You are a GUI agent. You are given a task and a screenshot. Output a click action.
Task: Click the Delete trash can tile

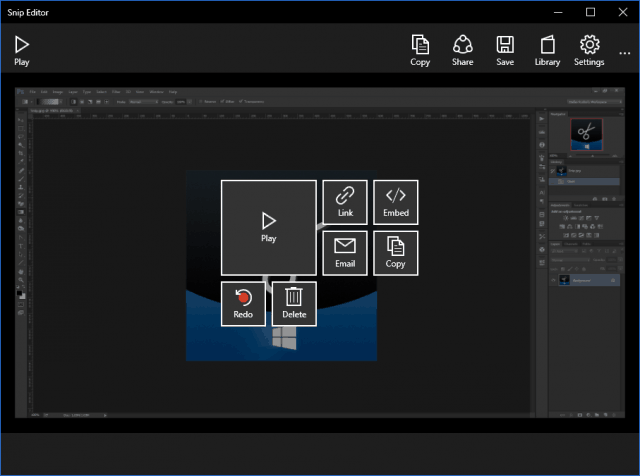tap(294, 304)
